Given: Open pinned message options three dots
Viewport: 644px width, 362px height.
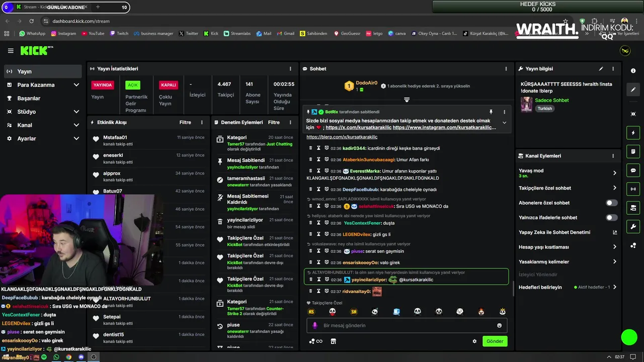Looking at the screenshot, I should [x=504, y=112].
